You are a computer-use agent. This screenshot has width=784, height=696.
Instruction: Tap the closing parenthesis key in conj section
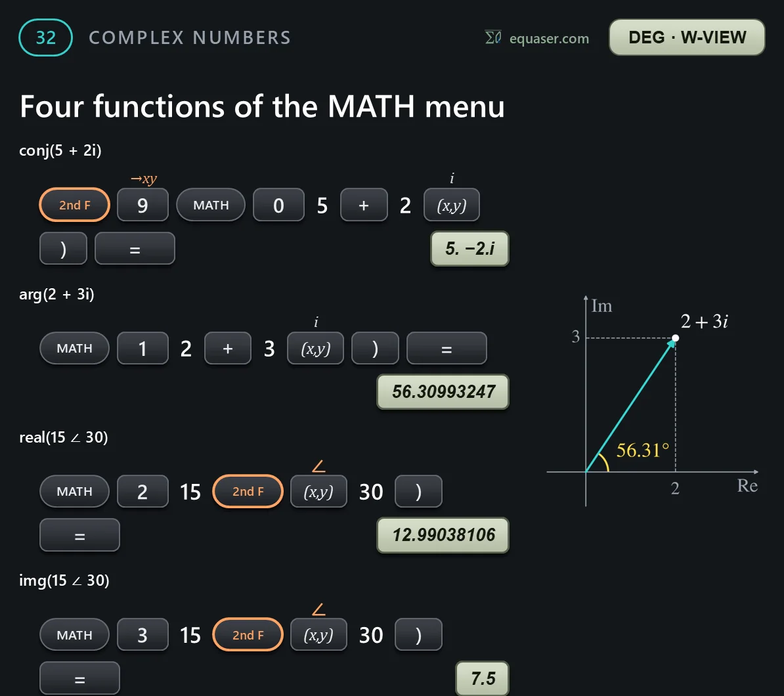click(63, 248)
